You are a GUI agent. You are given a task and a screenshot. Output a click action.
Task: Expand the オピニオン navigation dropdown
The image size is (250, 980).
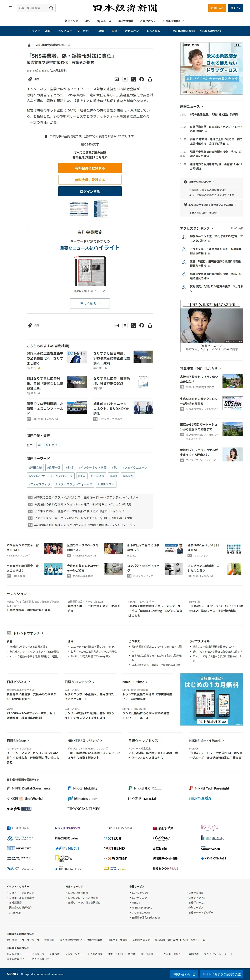(133, 31)
